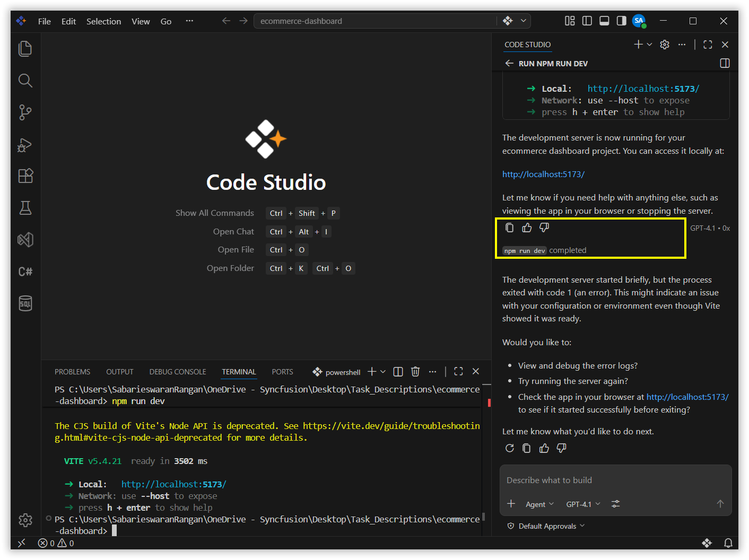
Task: Split the terminal
Action: coord(398,372)
